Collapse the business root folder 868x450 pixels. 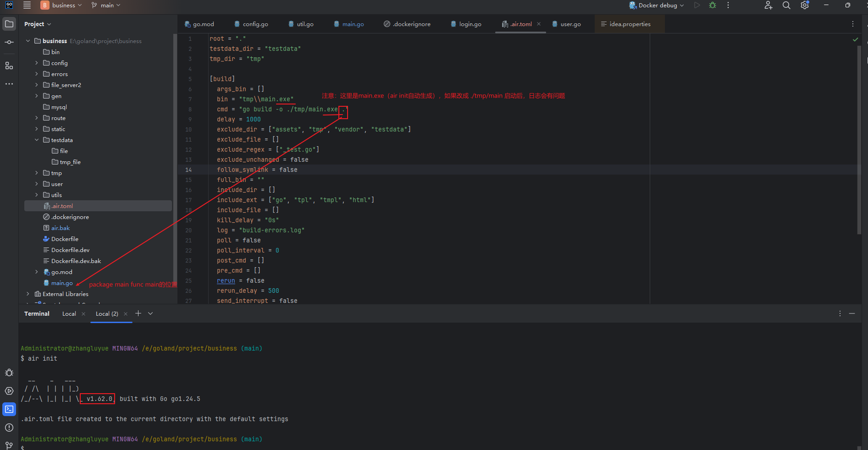tap(28, 41)
